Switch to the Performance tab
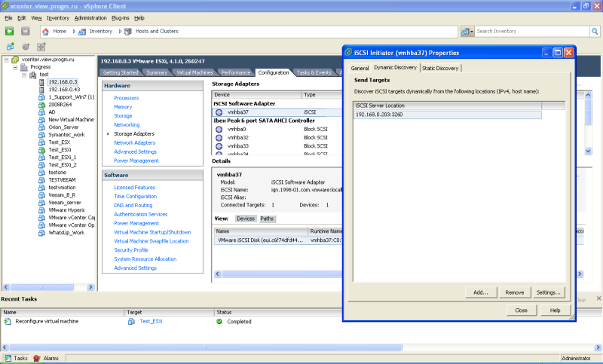 coord(236,72)
